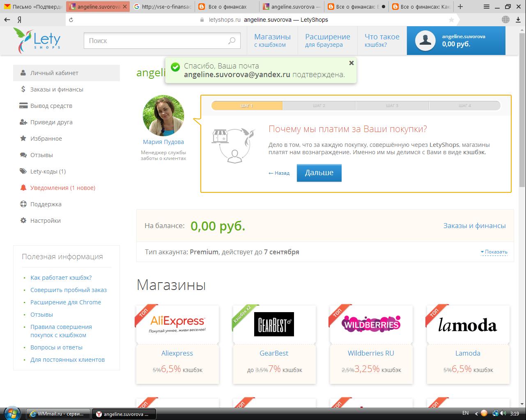Open Отзывы link in Полезная информация
This screenshot has width=526, height=420.
click(x=41, y=315)
